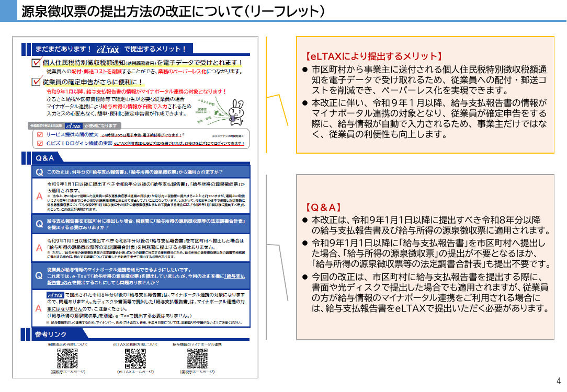Image resolution: width=567 pixels, height=392 pixels.
Task: Click the question 給与支払報告書を市区町村に提出した場合
Action: [146, 224]
